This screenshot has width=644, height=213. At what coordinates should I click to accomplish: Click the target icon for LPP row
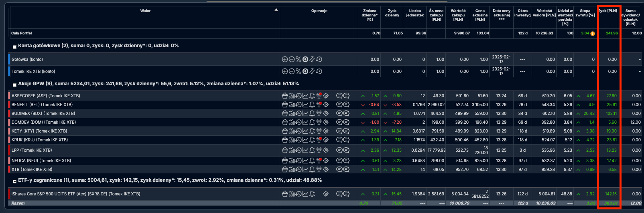pos(326,150)
